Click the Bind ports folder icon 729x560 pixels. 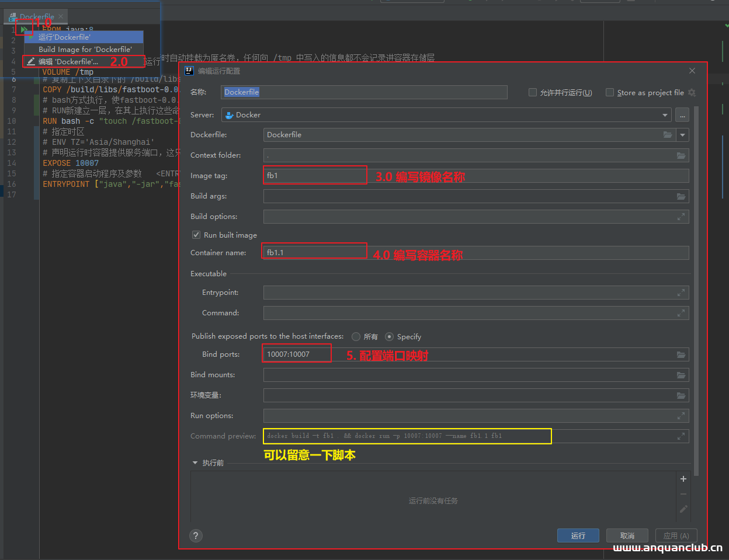[x=681, y=354]
